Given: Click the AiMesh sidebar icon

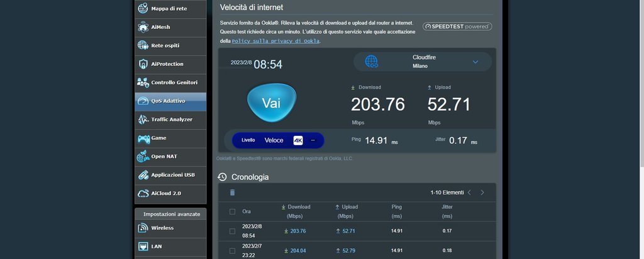Looking at the screenshot, I should (143, 27).
